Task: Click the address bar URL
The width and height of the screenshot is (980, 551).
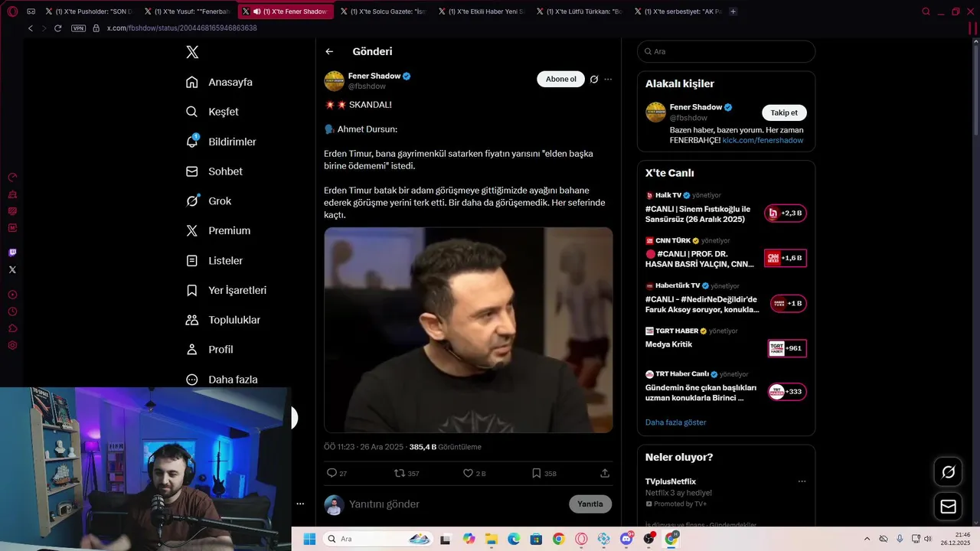Action: [181, 28]
